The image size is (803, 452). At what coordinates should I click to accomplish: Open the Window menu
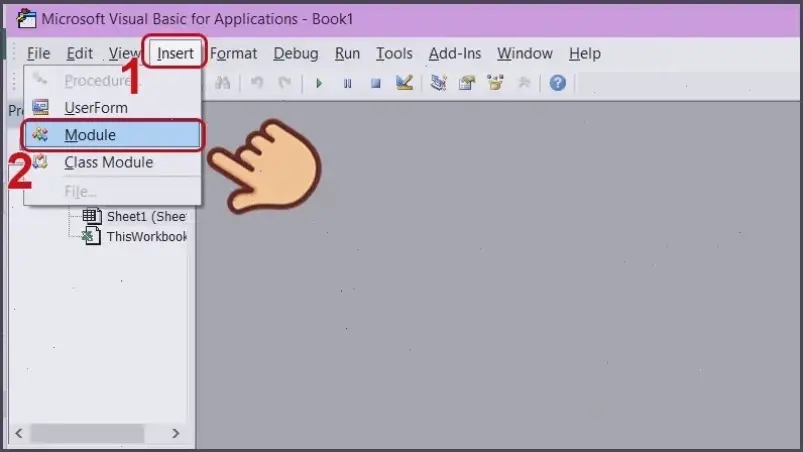tap(524, 53)
